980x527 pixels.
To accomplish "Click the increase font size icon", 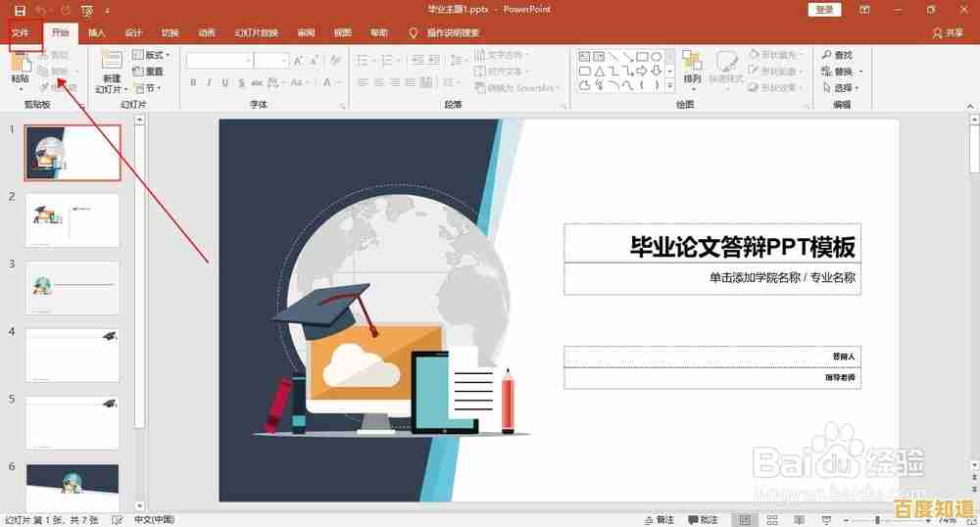I will [x=298, y=61].
